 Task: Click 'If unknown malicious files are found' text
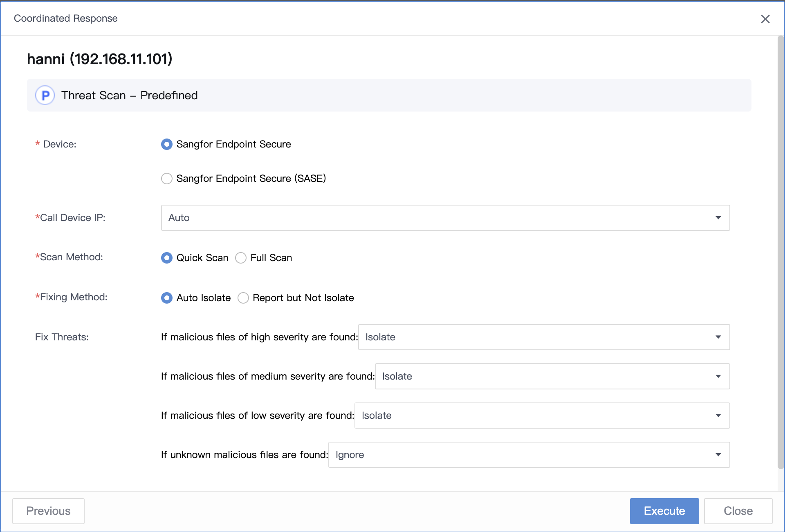pyautogui.click(x=244, y=455)
